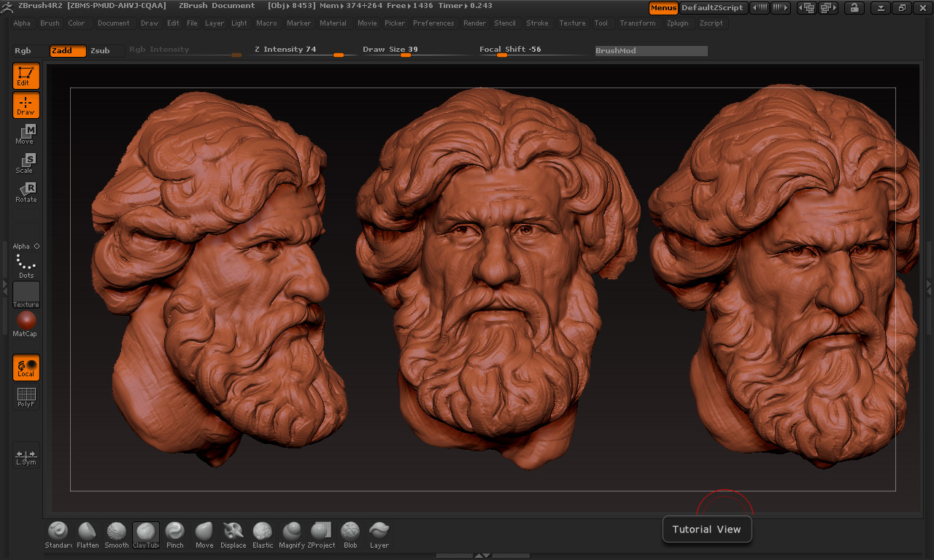Select the ClayTubes brush
This screenshot has height=560, width=934.
pyautogui.click(x=145, y=534)
